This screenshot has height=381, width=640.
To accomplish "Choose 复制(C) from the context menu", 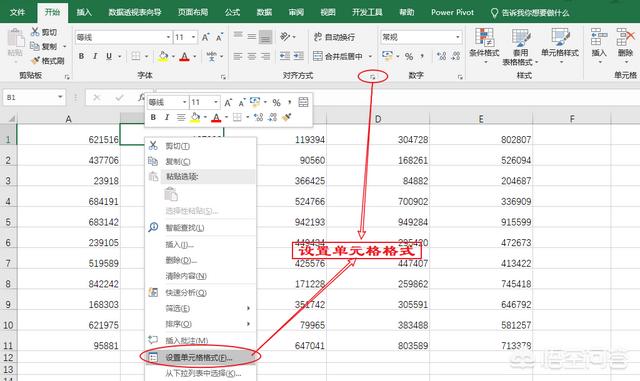I will (x=200, y=161).
